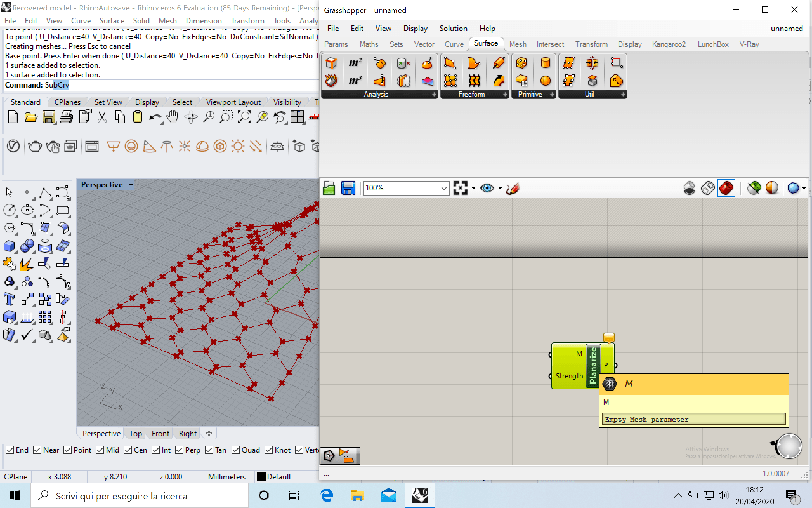812x508 pixels.
Task: Click Windows Start button
Action: click(15, 496)
